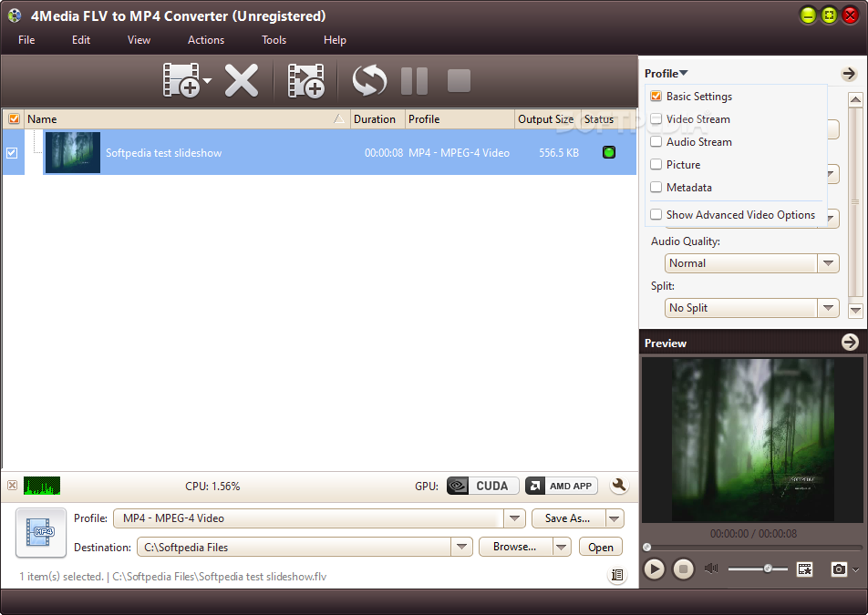Stop the preview playback
The image size is (868, 615).
click(x=683, y=569)
